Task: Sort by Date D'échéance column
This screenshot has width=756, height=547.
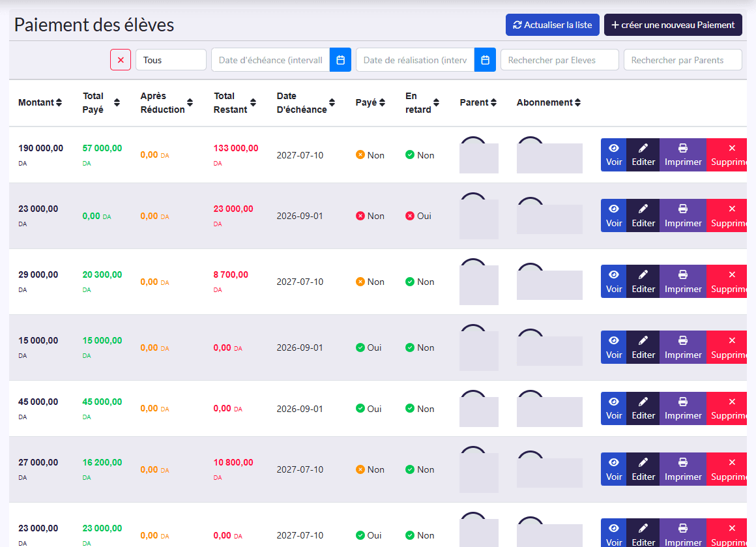Action: pyautogui.click(x=306, y=103)
